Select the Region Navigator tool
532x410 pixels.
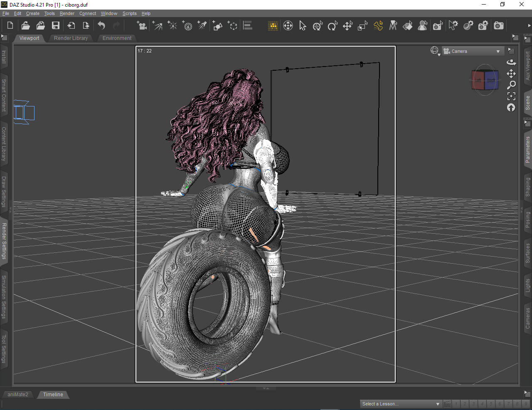(423, 26)
